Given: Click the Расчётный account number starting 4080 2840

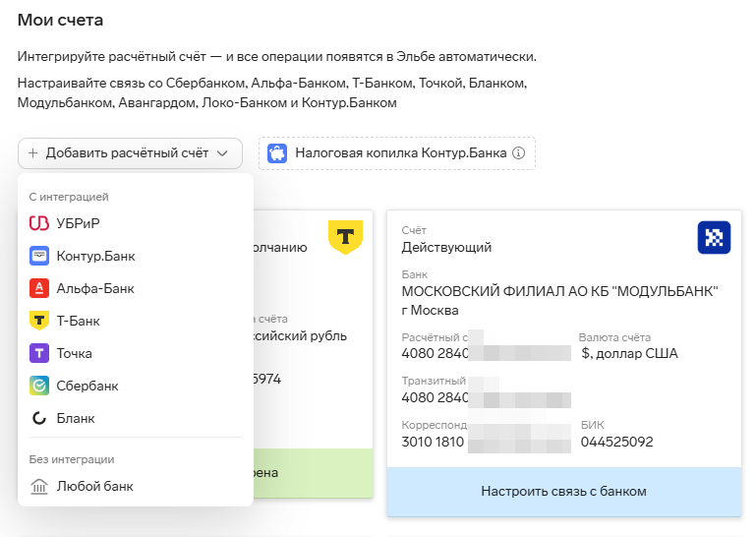Looking at the screenshot, I should pos(486,354).
